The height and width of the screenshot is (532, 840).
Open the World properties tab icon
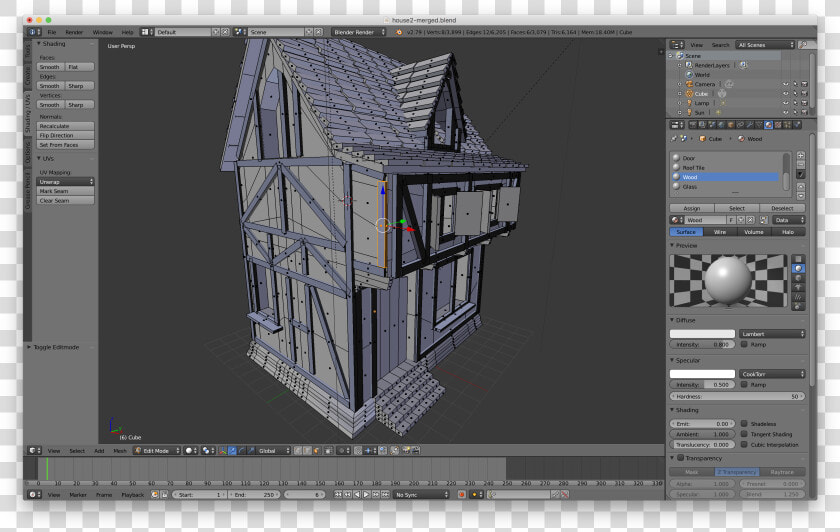click(722, 125)
